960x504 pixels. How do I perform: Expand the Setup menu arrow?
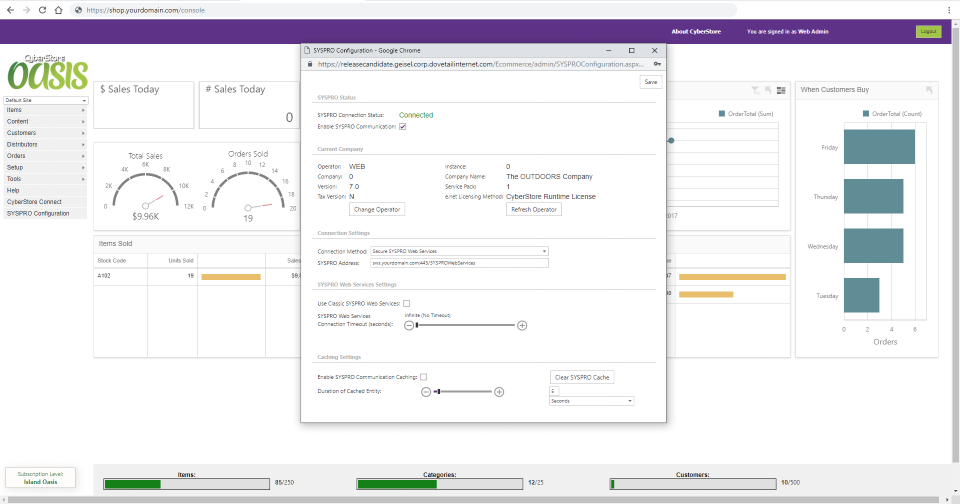[83, 167]
